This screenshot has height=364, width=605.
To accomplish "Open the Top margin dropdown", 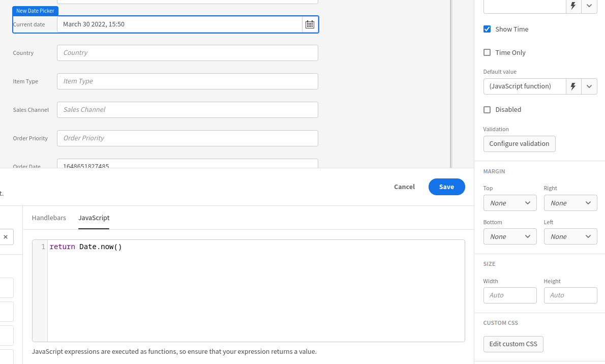I will 510,203.
